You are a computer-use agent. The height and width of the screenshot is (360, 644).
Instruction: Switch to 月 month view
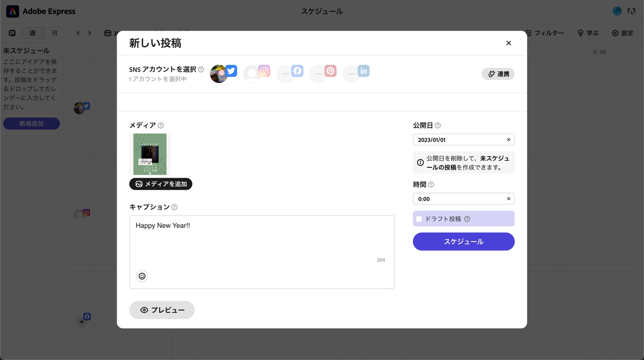(x=55, y=33)
